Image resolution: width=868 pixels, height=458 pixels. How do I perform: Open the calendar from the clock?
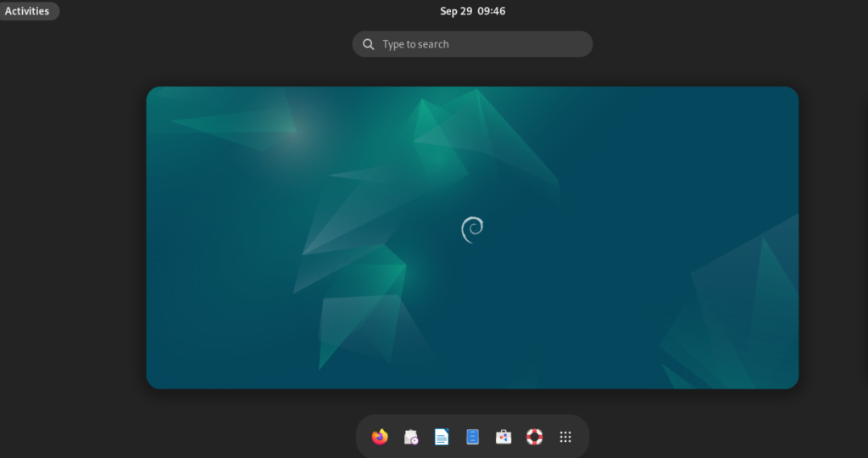pos(472,11)
